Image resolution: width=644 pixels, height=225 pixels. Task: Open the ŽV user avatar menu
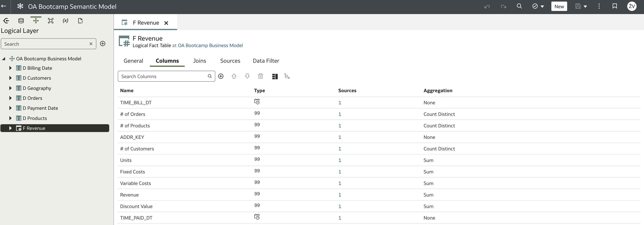pos(632,6)
